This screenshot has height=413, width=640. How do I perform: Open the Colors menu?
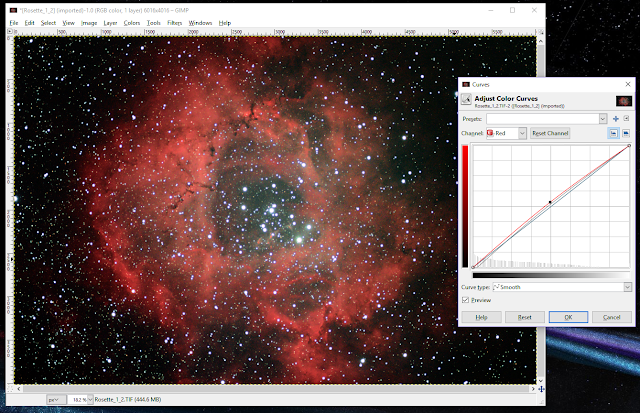pyautogui.click(x=132, y=23)
